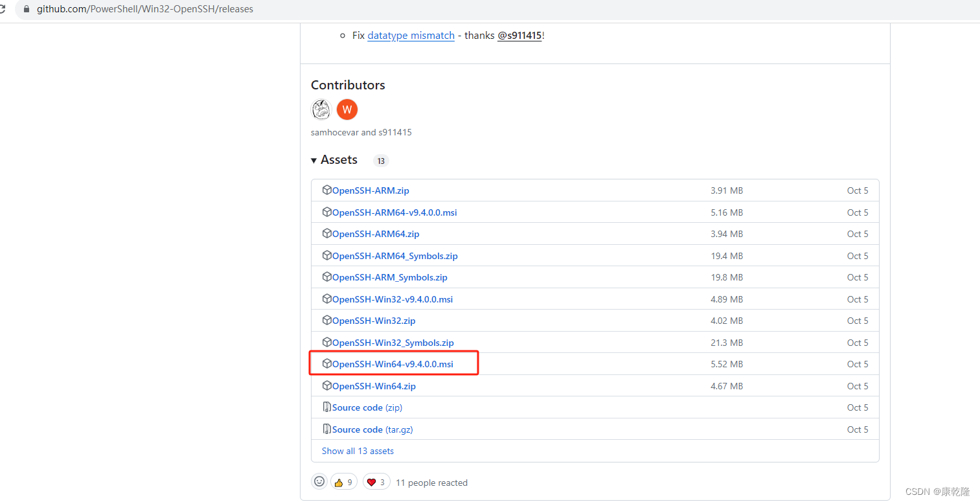Download OpenSSH-Win32-v9.4.0.0.msi
Viewport: 980px width, 502px height.
pyautogui.click(x=393, y=299)
